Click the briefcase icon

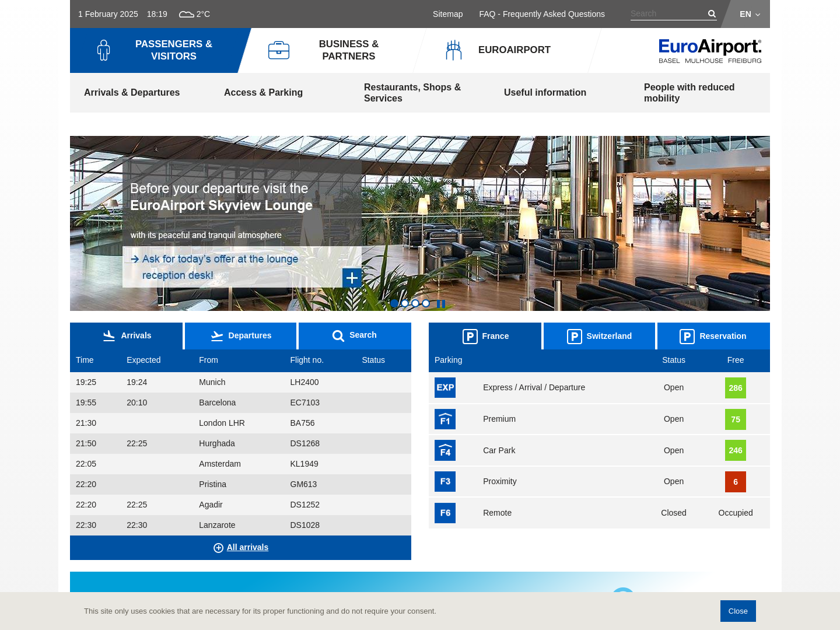click(x=279, y=50)
